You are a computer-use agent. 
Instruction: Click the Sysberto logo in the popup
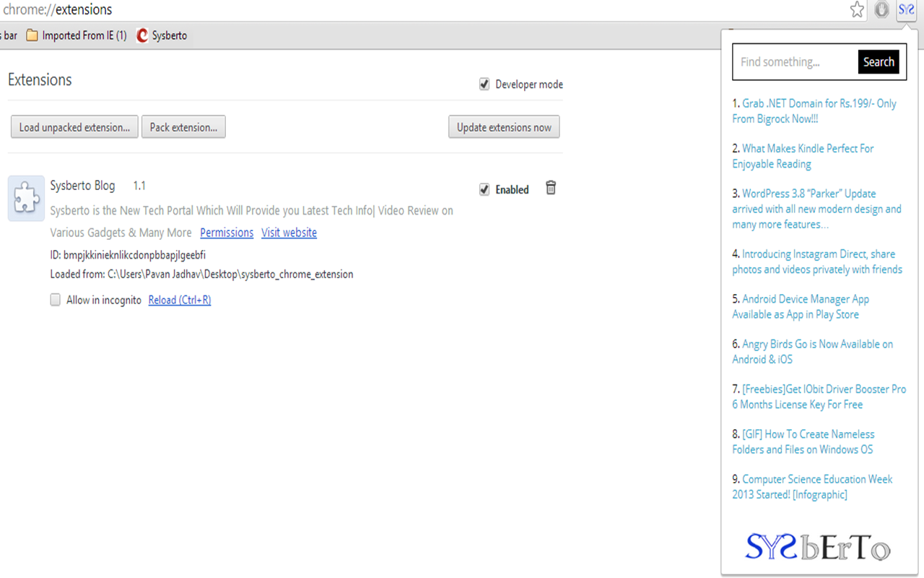(x=818, y=547)
